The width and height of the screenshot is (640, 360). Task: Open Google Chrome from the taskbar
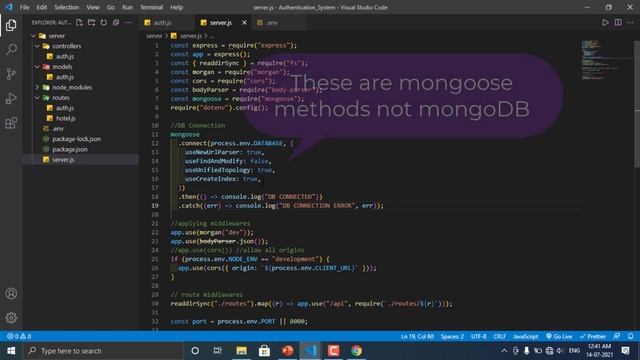[x=356, y=351]
